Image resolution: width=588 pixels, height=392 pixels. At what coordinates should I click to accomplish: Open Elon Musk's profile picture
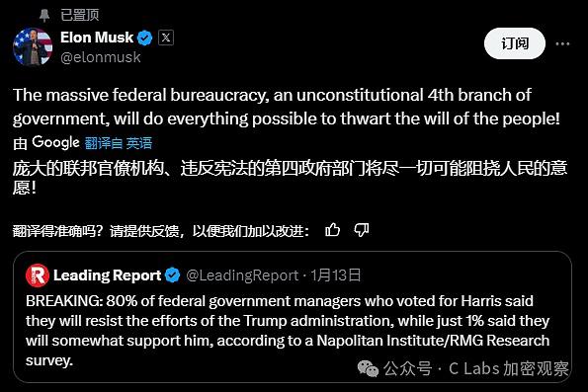[33, 46]
